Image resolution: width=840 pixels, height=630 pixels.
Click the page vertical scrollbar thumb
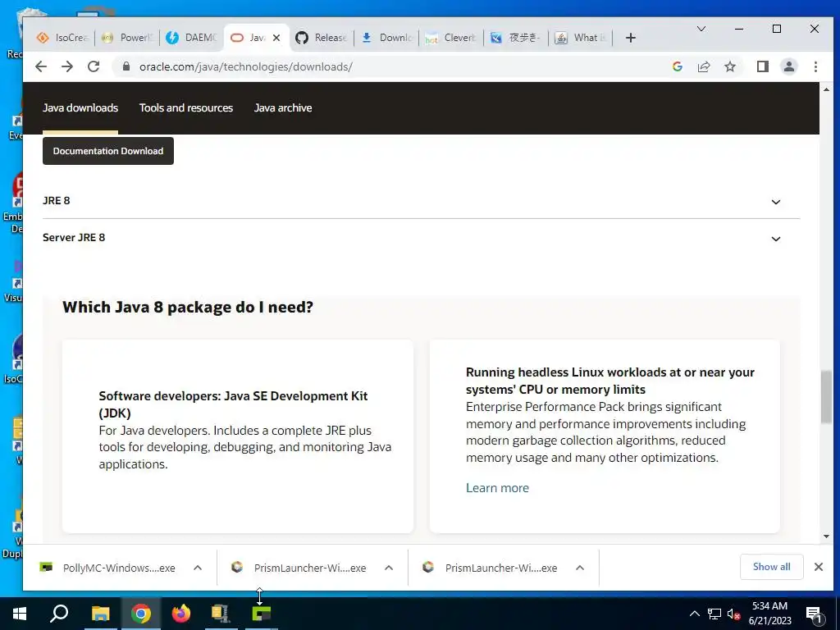[x=826, y=397]
